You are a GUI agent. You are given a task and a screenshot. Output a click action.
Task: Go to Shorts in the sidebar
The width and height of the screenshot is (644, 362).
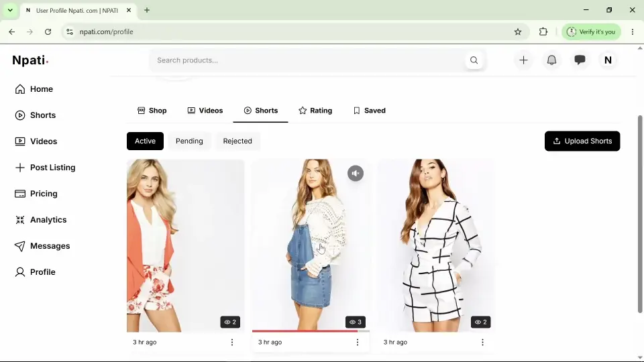pos(35,115)
